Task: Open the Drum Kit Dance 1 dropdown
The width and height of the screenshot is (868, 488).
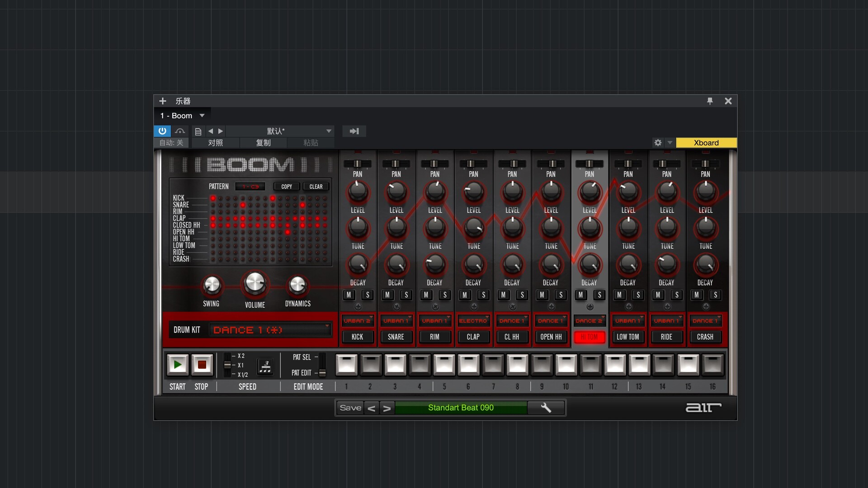Action: [270, 330]
